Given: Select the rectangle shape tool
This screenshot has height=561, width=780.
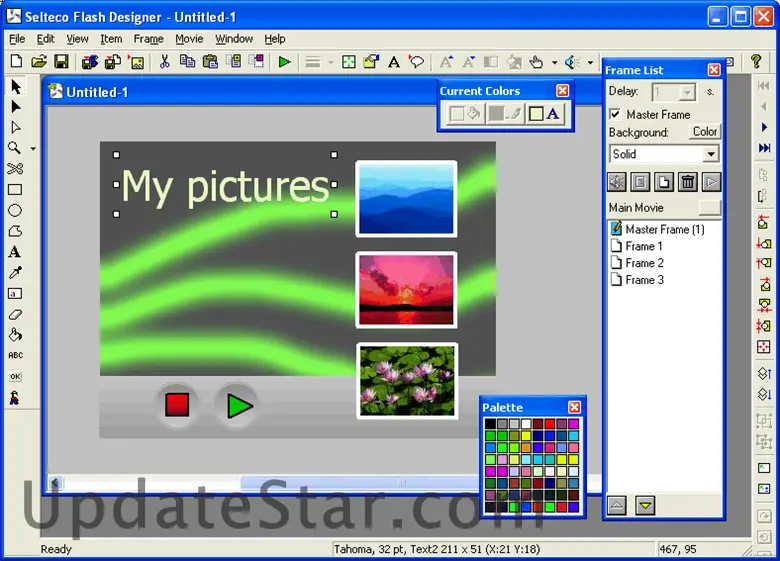Looking at the screenshot, I should click(15, 189).
